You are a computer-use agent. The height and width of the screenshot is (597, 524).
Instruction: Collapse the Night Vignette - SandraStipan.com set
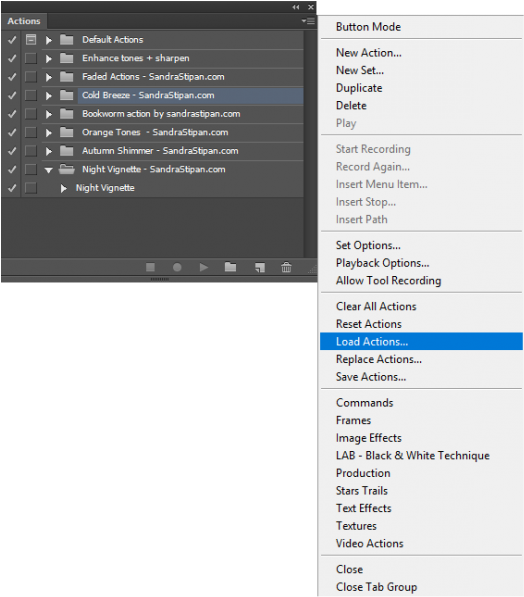coord(48,170)
